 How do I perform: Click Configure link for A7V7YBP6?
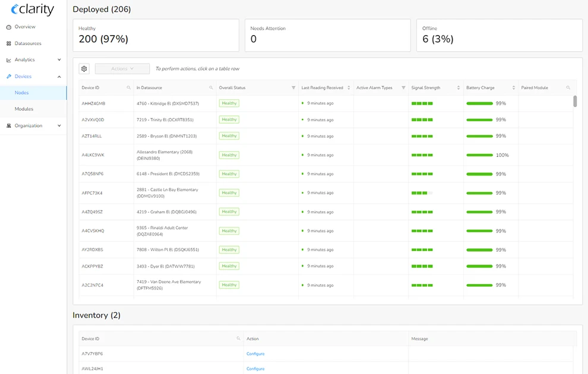[255, 354]
